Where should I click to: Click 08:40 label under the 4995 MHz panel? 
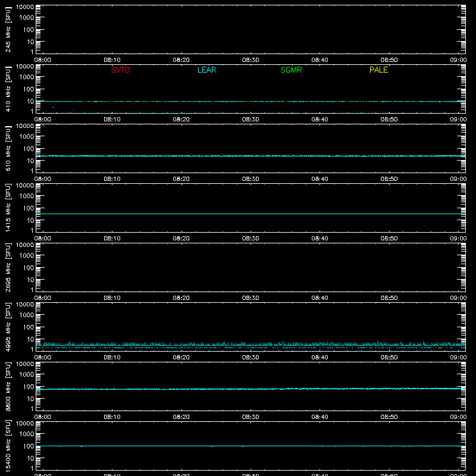pyautogui.click(x=320, y=358)
